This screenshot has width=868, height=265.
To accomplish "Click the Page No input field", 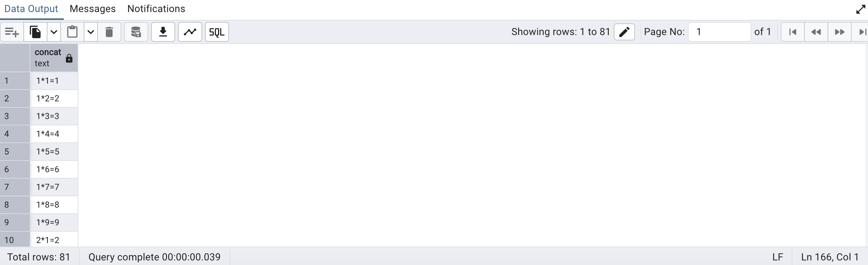I will tap(719, 32).
